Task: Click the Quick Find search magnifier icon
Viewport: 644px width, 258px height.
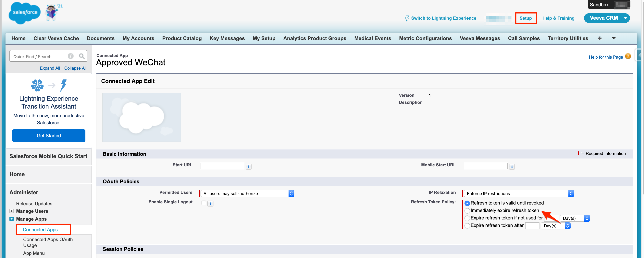Action: [x=81, y=56]
